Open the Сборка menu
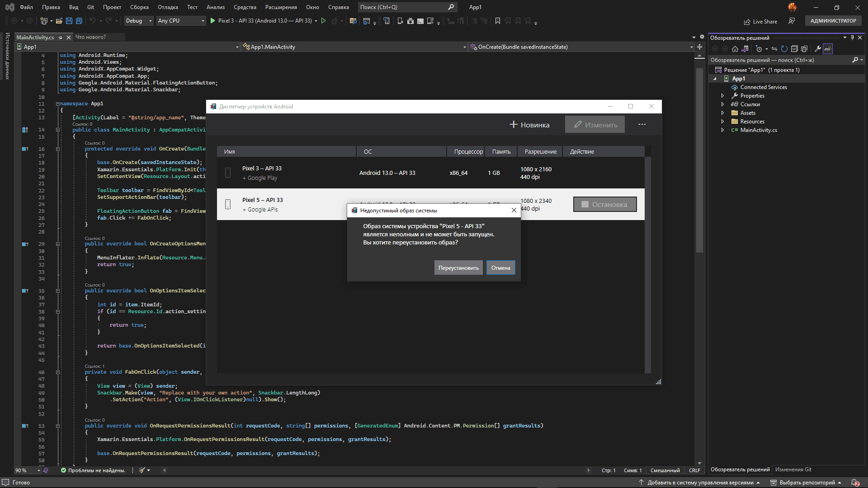 click(139, 7)
